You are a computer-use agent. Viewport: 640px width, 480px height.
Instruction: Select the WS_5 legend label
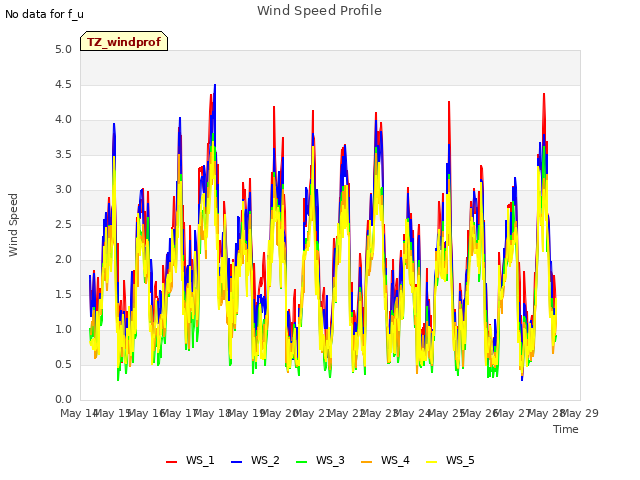click(460, 460)
